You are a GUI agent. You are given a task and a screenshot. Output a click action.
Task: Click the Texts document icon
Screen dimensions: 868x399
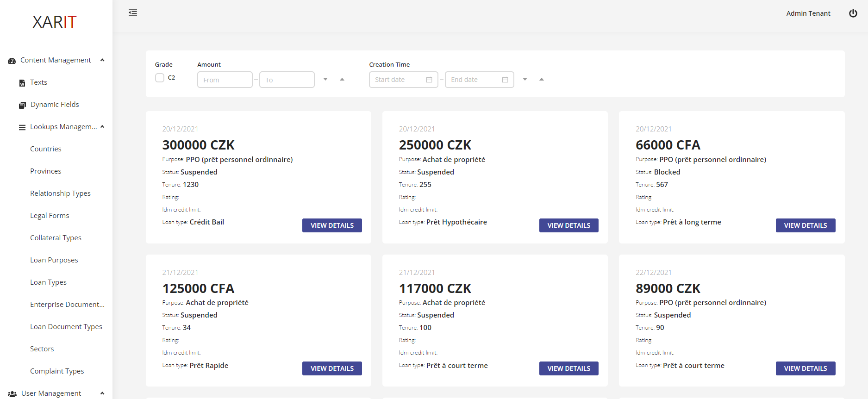[x=22, y=83]
